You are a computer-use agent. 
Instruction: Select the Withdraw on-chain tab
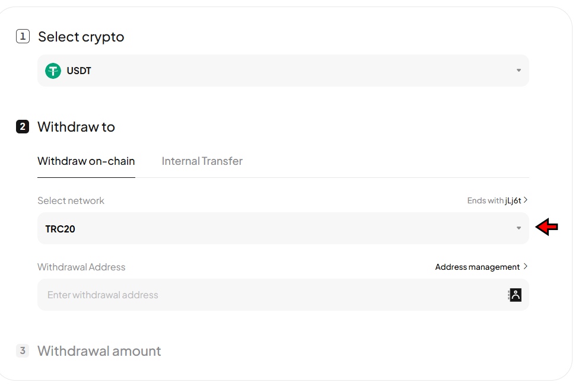pos(86,161)
